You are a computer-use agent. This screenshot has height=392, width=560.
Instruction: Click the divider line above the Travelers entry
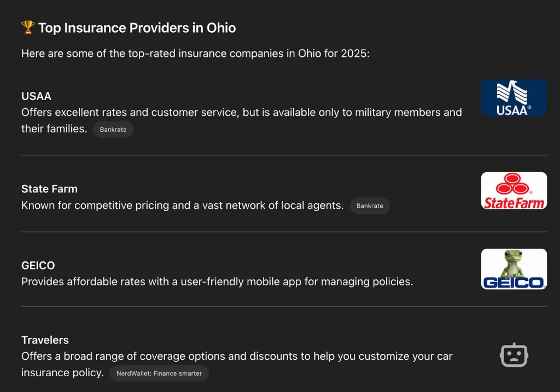pyautogui.click(x=284, y=306)
